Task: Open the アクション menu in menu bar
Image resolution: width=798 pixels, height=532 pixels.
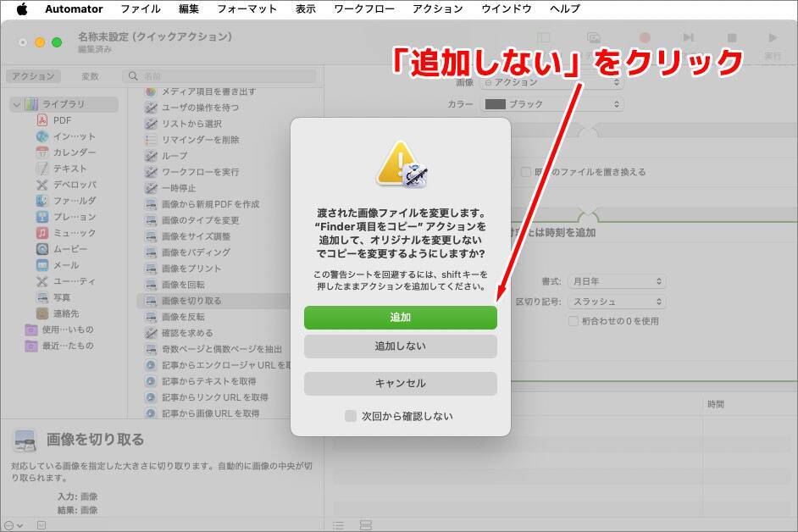Action: click(x=438, y=8)
